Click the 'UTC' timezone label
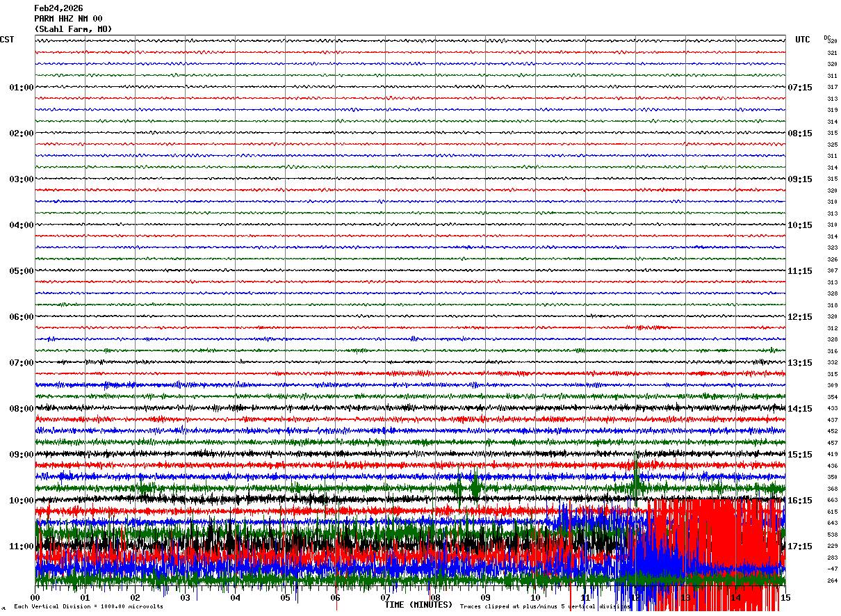This screenshot has width=841, height=616. (x=803, y=40)
